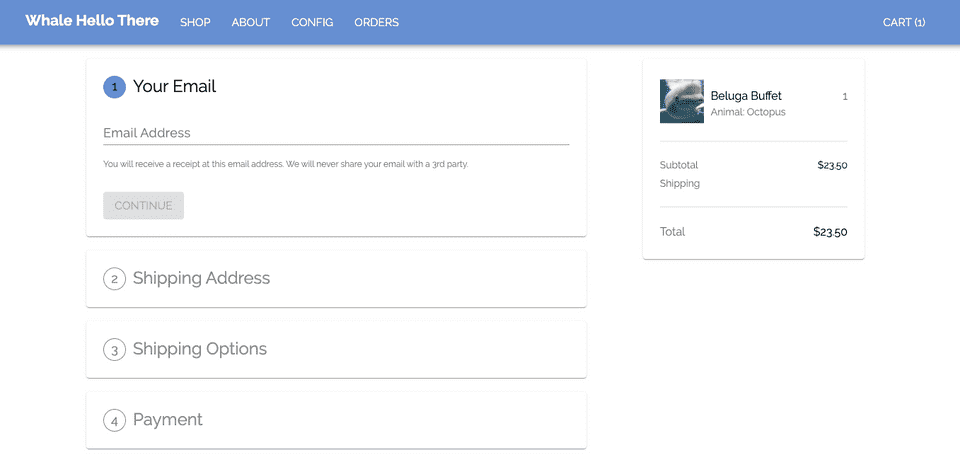Open the ABOUT page
This screenshot has height=472, width=960.
250,22
